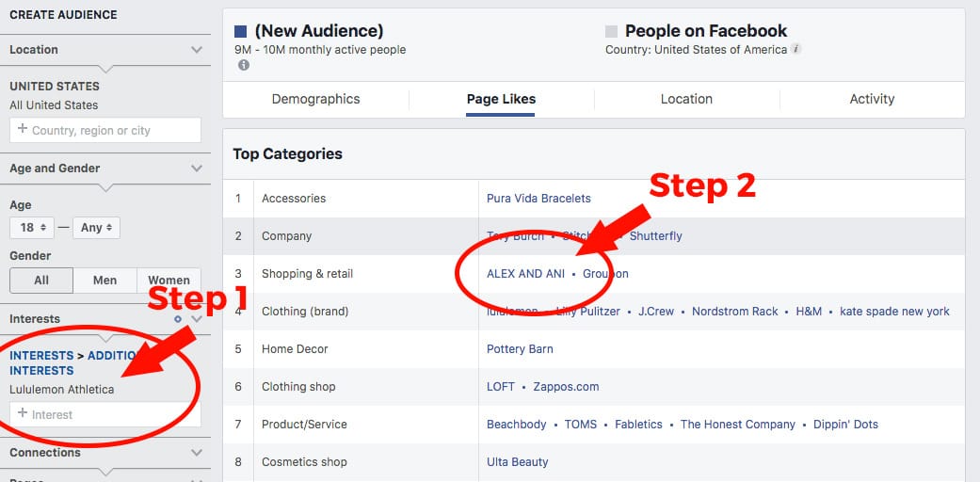This screenshot has width=980, height=482.
Task: Open the kate spade new york link
Action: pyautogui.click(x=894, y=312)
